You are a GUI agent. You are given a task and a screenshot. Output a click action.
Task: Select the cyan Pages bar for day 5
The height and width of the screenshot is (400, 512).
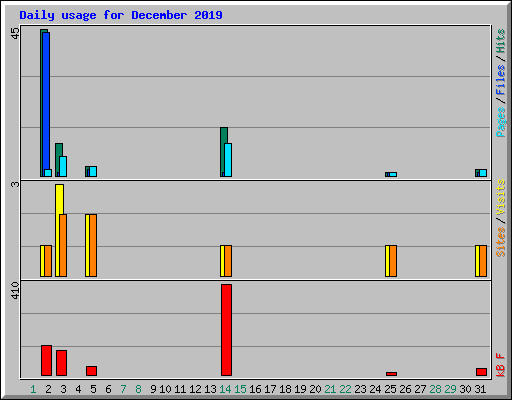[93, 171]
